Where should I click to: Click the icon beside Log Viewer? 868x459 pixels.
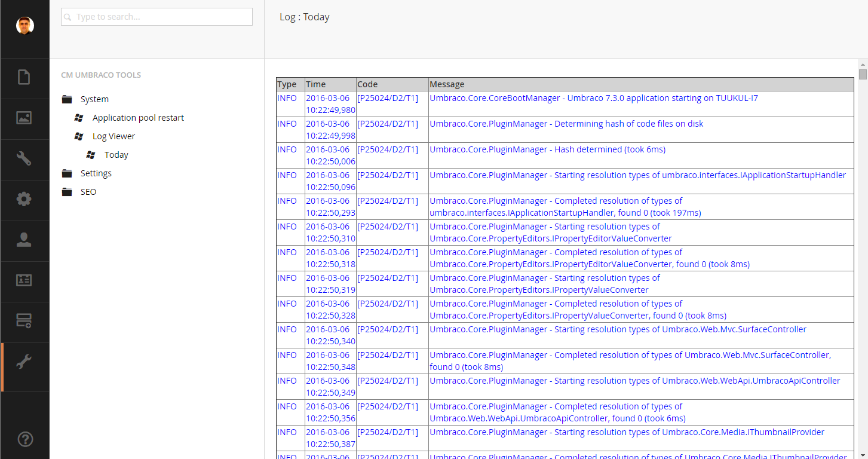79,136
